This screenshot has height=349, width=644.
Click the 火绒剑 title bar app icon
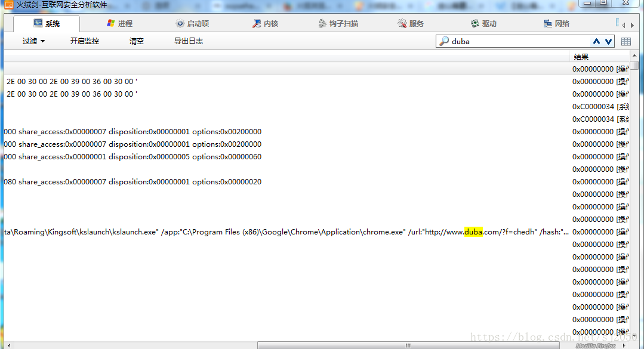8,5
